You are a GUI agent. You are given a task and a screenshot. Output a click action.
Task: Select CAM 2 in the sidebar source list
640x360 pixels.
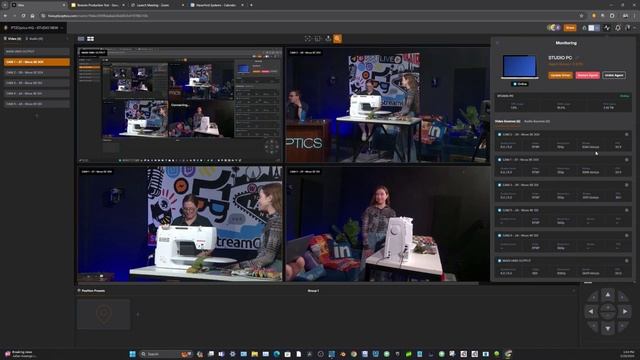37,73
